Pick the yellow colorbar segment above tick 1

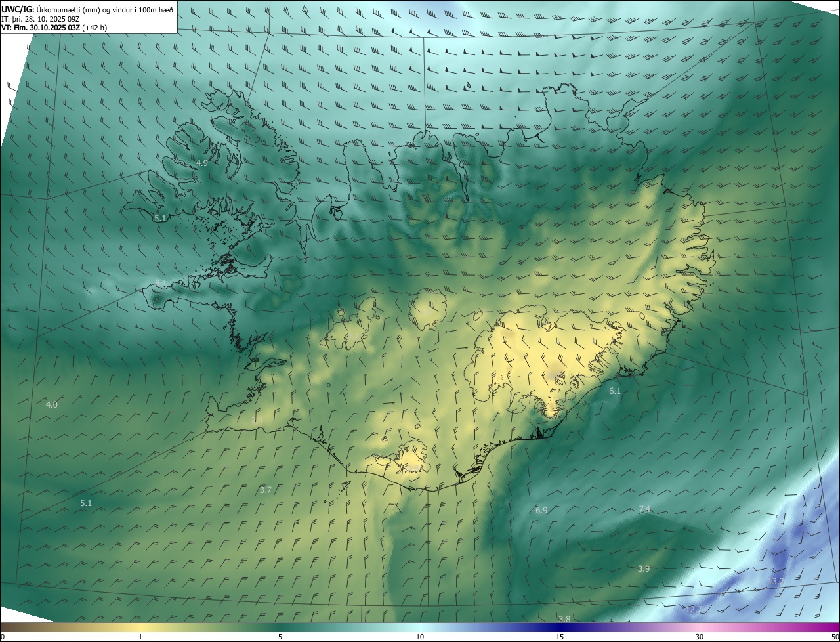pyautogui.click(x=140, y=628)
